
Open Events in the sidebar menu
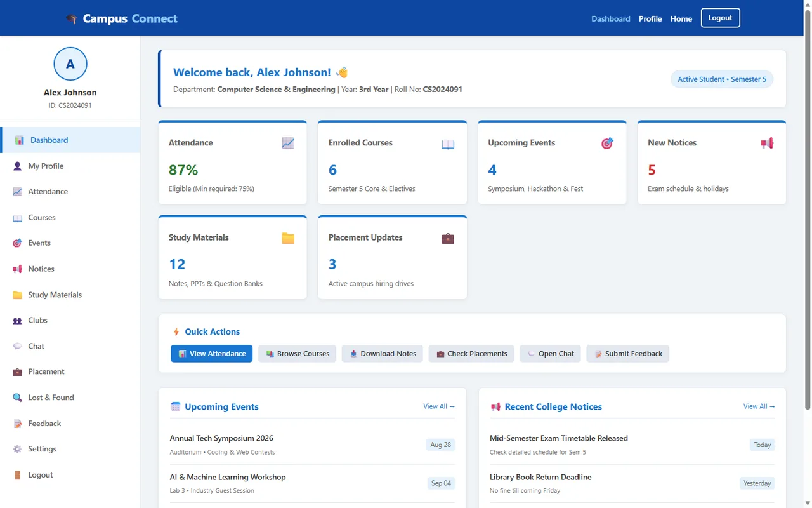[x=70, y=243]
